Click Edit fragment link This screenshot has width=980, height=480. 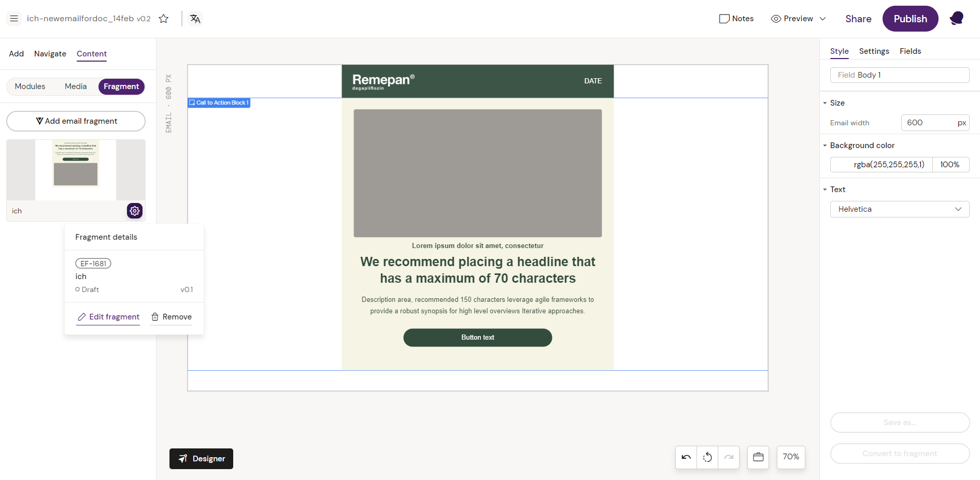(x=108, y=317)
